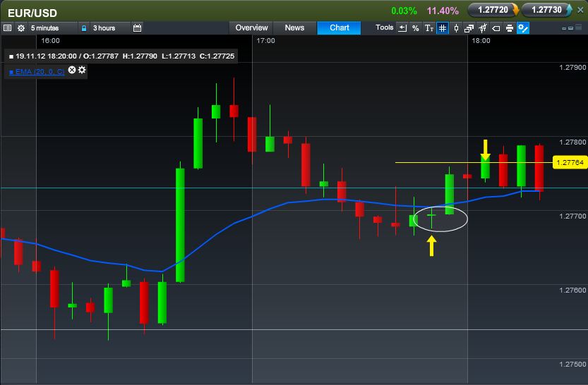Viewport: 588px width, 385px height.
Task: Expand the 3 hours range dropdown
Action: [109, 28]
